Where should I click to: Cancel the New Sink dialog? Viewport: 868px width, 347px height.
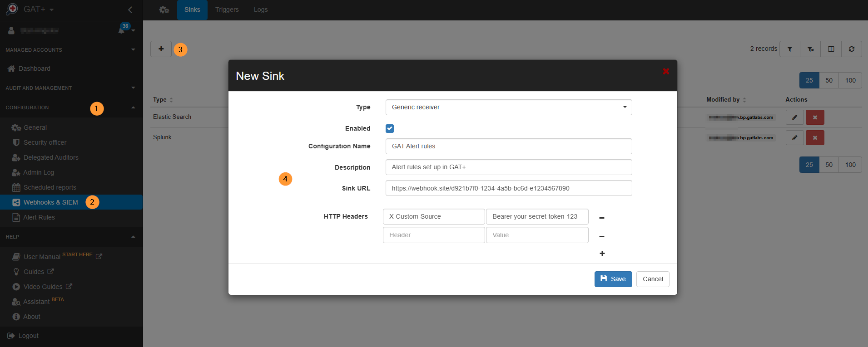(653, 279)
